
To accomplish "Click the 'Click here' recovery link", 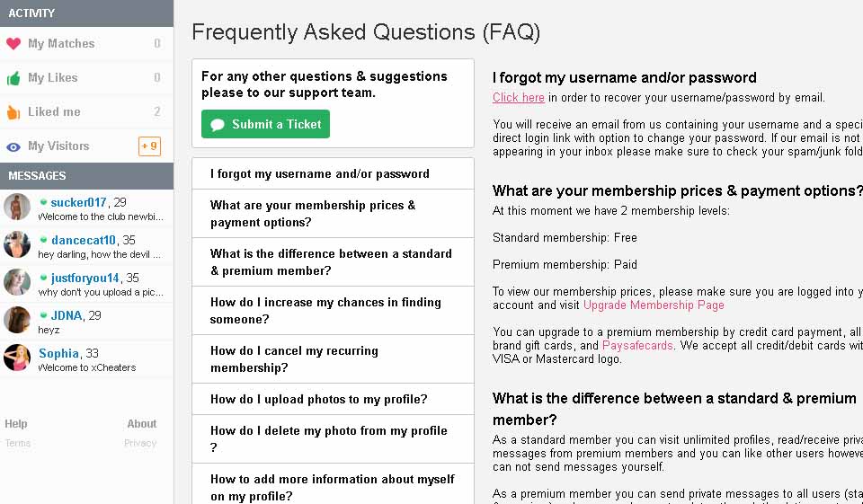I will point(519,98).
